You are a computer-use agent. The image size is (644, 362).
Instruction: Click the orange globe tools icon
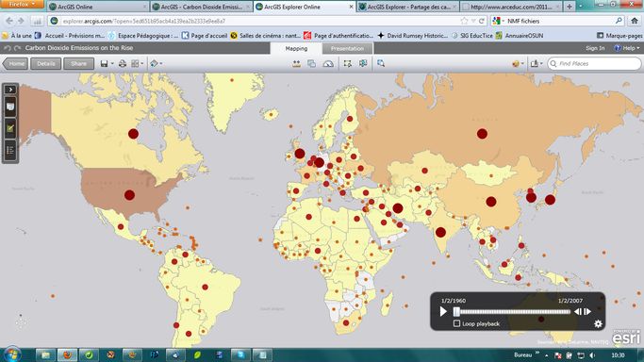[516, 63]
